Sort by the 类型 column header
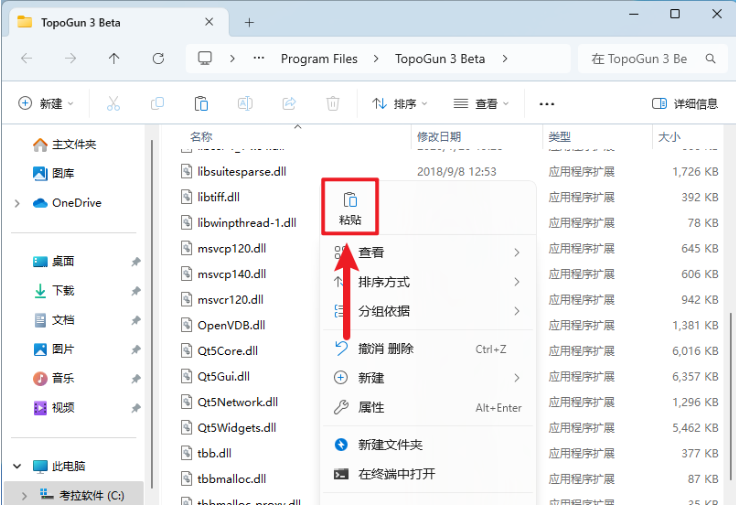The image size is (736, 505). (560, 137)
